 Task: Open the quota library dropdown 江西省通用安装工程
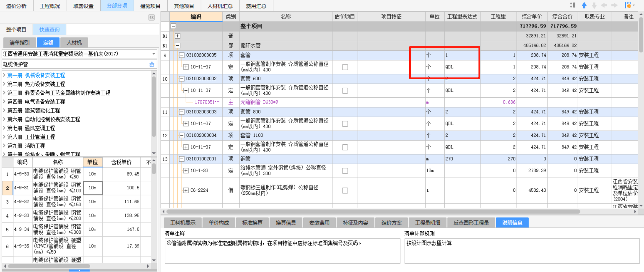coord(79,54)
